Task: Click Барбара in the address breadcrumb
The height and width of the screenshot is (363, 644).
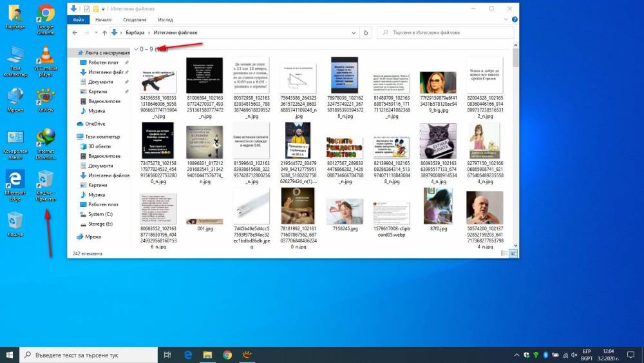Action: [135, 32]
